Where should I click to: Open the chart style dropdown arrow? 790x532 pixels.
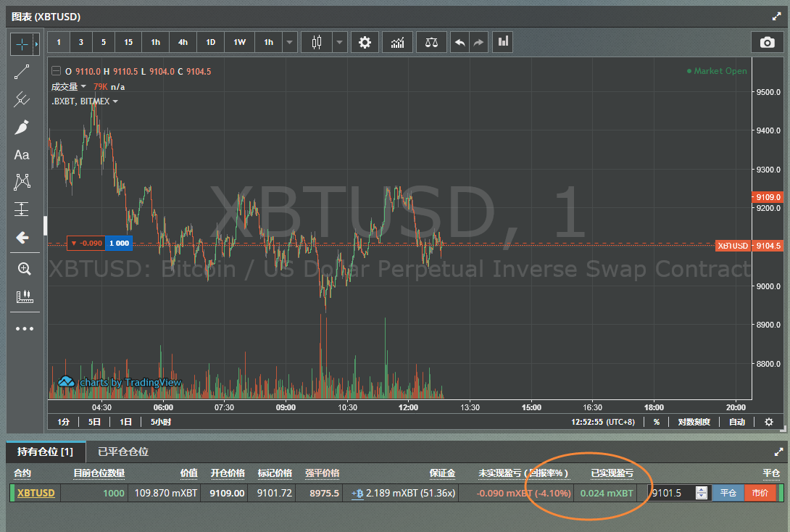coord(340,42)
